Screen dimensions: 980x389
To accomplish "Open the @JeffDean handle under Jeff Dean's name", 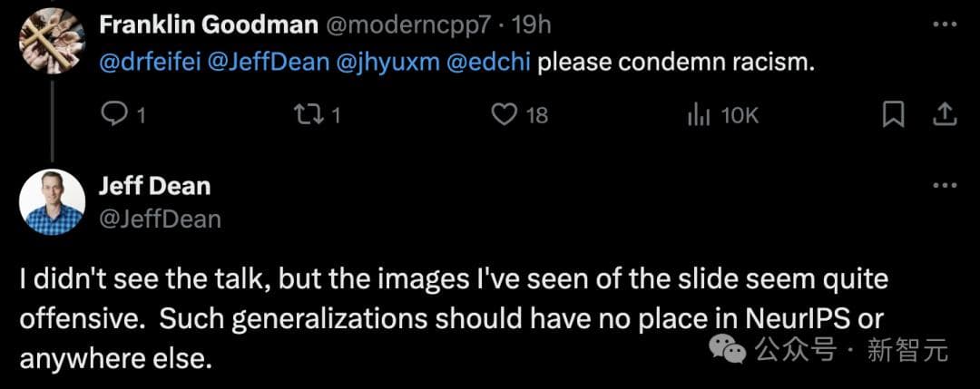I will 159,219.
